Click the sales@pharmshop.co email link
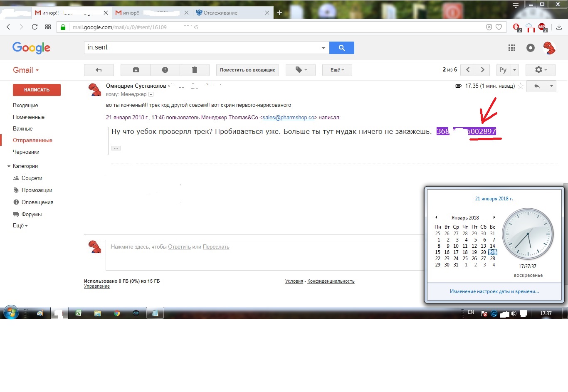The width and height of the screenshot is (568, 392). 288,118
